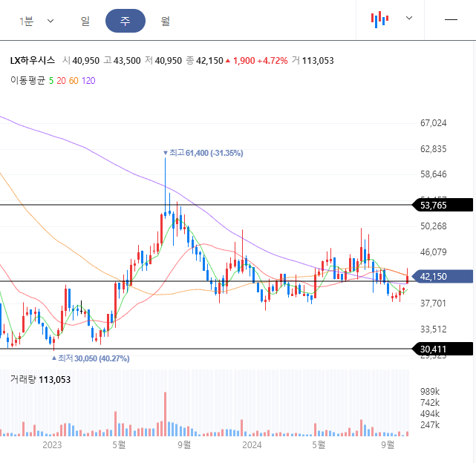476x463 pixels.
Task: Click the 67,024 price axis label
Action: 433,123
